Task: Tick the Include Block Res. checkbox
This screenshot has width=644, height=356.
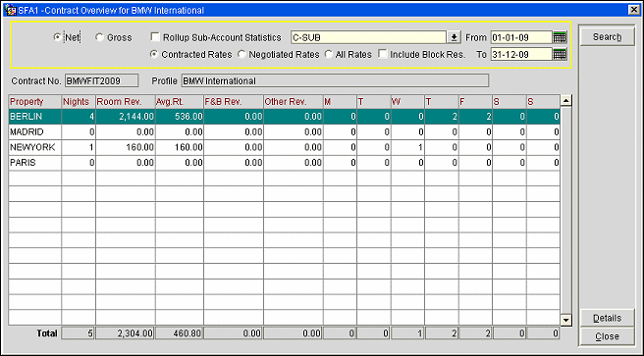Action: (x=383, y=54)
